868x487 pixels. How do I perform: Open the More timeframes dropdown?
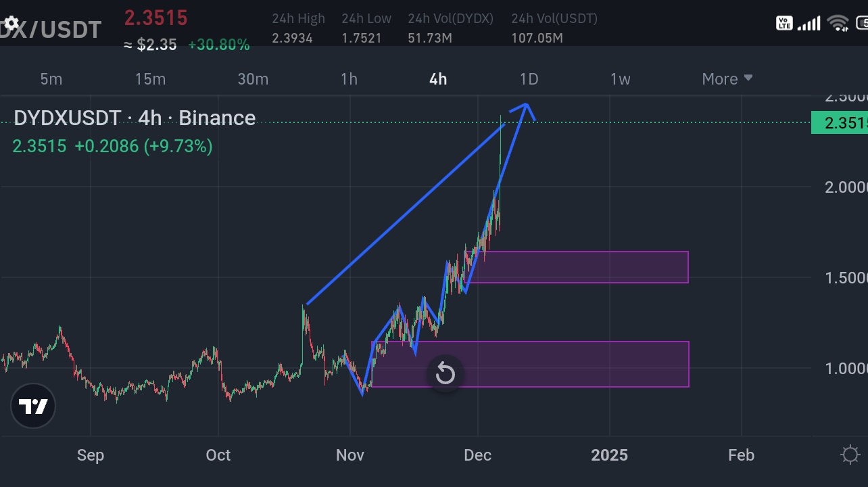726,79
